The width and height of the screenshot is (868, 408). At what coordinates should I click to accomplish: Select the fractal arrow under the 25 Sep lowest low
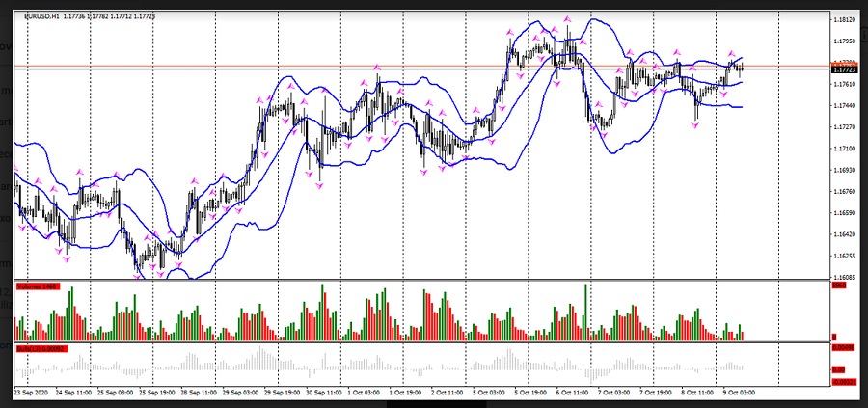(x=138, y=277)
